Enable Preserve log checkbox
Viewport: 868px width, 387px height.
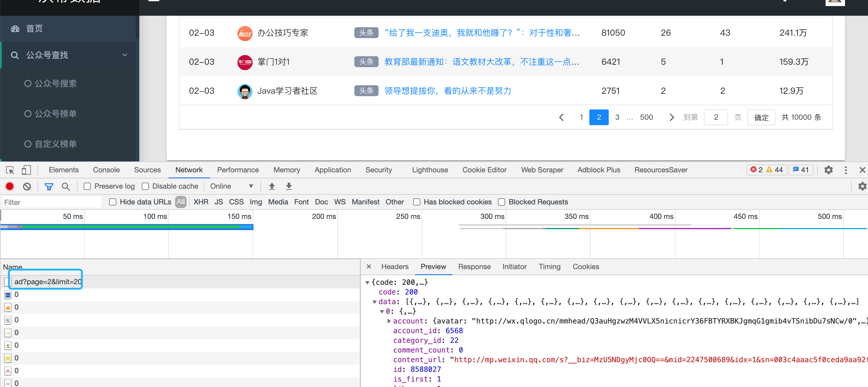point(87,186)
